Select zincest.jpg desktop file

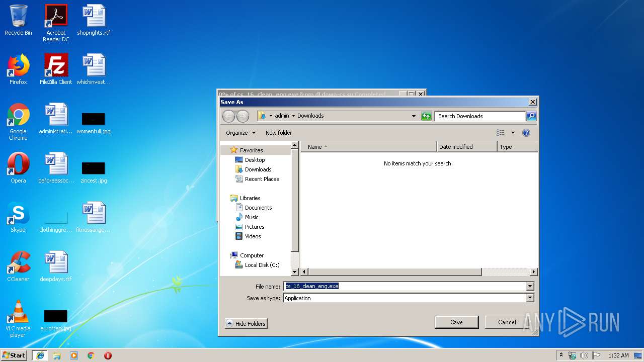(x=94, y=172)
